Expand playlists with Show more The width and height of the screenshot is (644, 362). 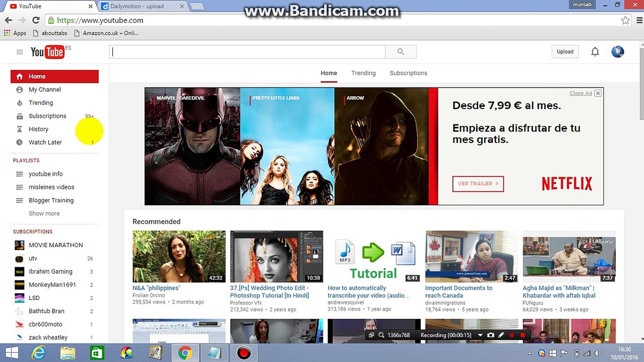tap(44, 214)
